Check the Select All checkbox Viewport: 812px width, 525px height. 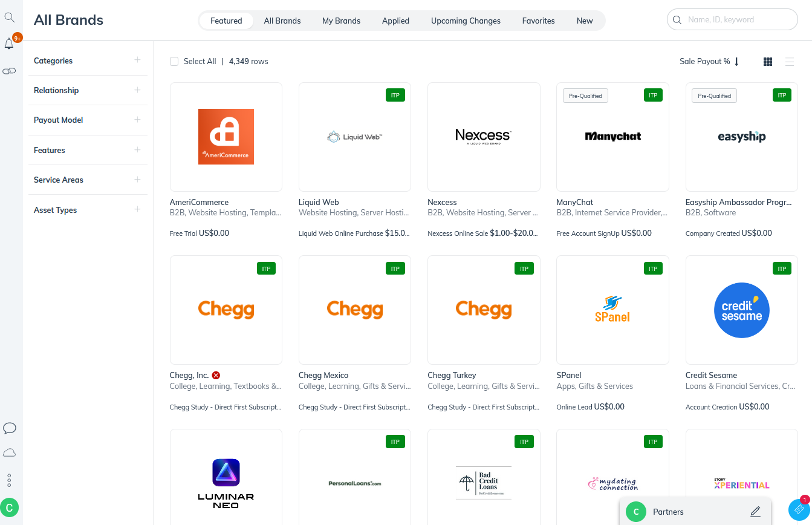[174, 61]
